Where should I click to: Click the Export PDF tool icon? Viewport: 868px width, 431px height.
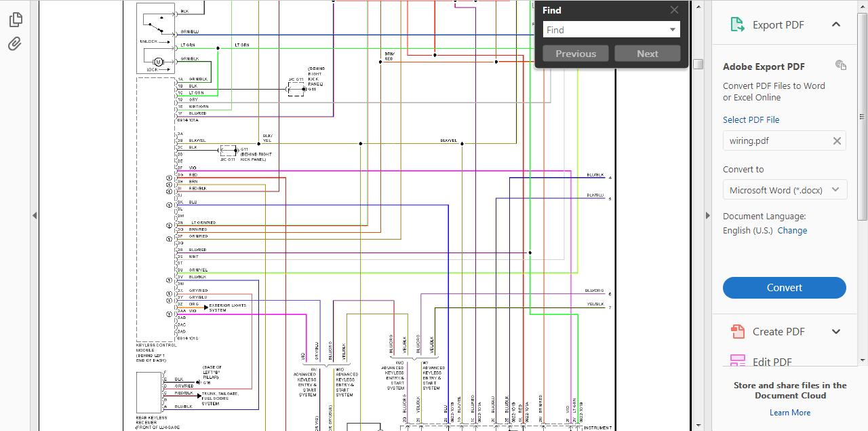[737, 25]
